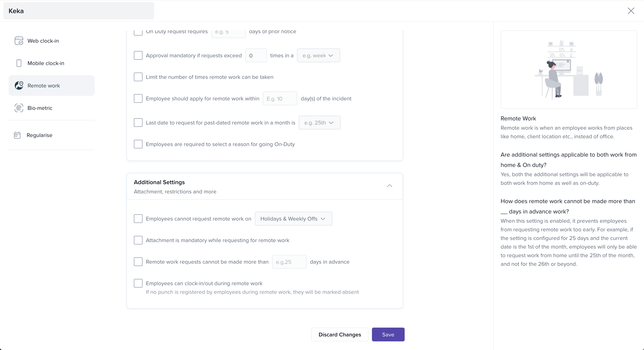Image resolution: width=644 pixels, height=350 pixels.
Task: Click Discard Changes button
Action: point(339,334)
